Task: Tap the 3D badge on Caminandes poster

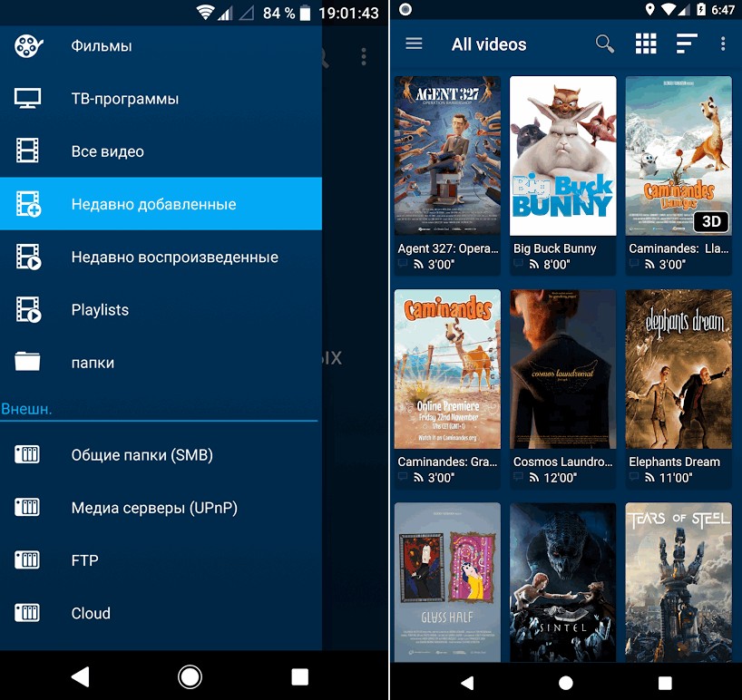Action: click(x=711, y=221)
